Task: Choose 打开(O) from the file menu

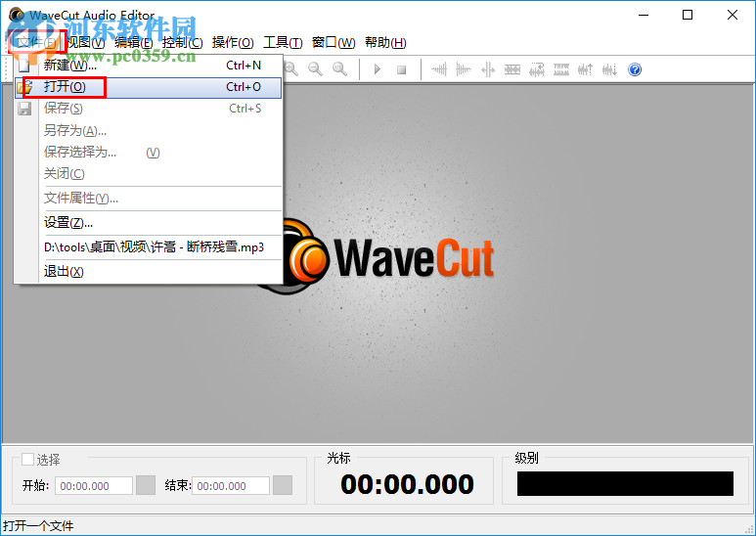Action: (x=148, y=87)
